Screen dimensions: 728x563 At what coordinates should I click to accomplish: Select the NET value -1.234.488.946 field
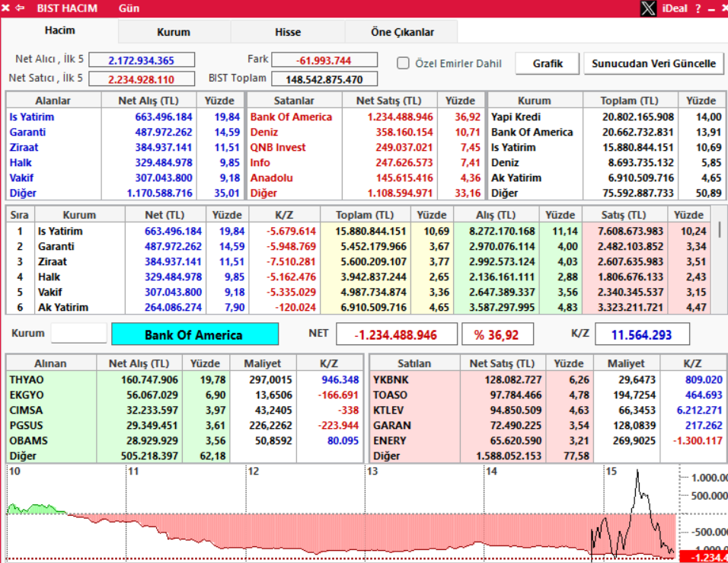click(397, 334)
